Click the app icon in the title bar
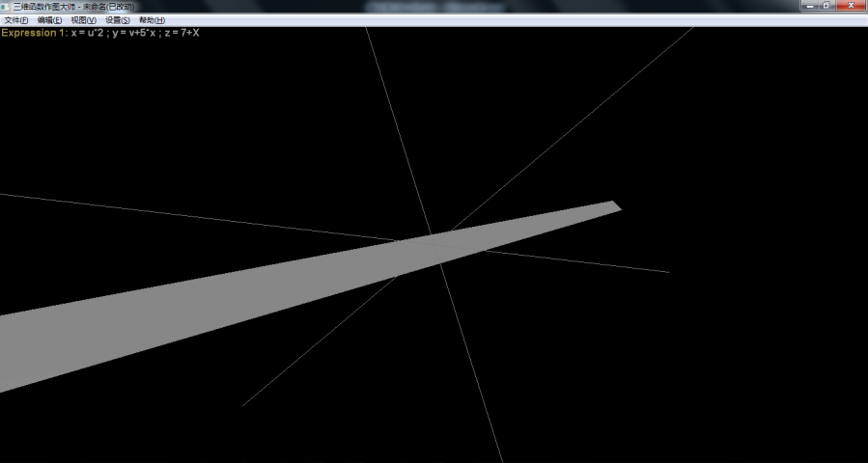Screen dimensions: 868x463 [x=6, y=6]
